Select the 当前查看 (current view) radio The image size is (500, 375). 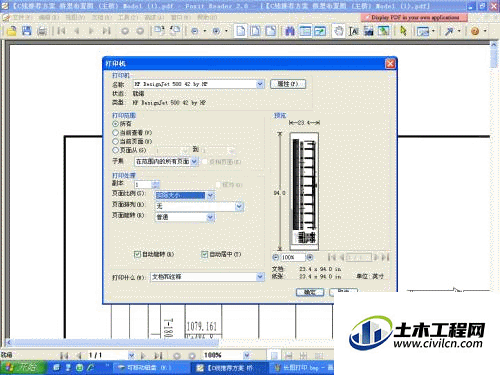click(116, 133)
